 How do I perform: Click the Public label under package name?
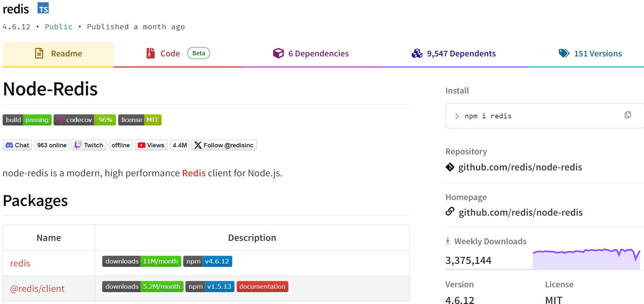pyautogui.click(x=59, y=27)
